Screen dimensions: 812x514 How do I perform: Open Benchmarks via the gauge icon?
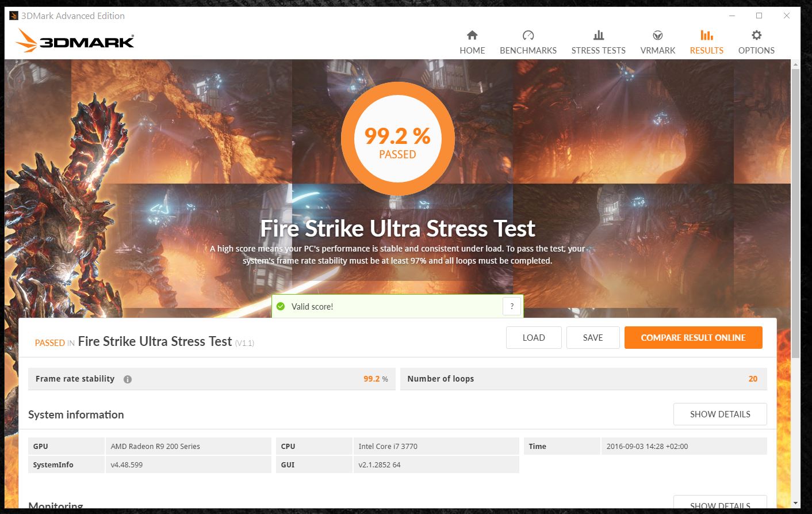tap(528, 35)
